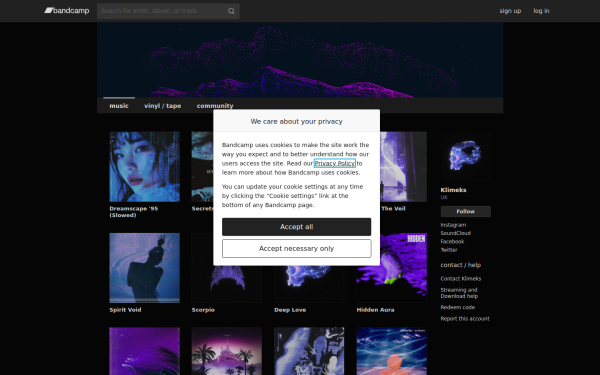
Task: Open the Hidden Aura album cover
Action: click(391, 268)
